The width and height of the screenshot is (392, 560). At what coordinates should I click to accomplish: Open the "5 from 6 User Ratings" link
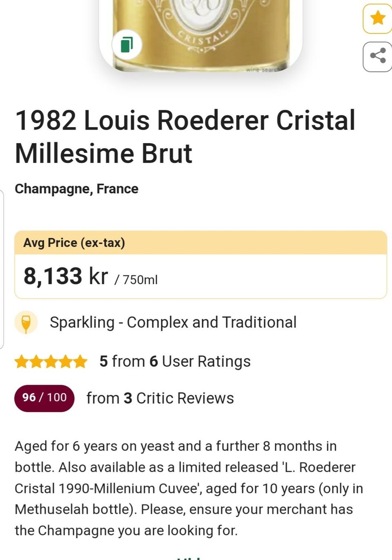tap(175, 362)
